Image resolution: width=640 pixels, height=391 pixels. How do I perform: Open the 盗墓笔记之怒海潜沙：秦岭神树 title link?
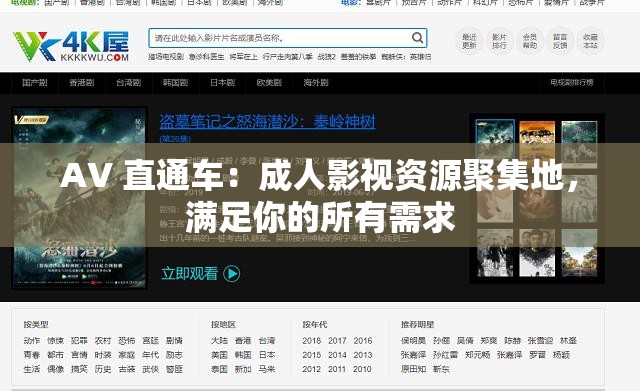tap(267, 121)
